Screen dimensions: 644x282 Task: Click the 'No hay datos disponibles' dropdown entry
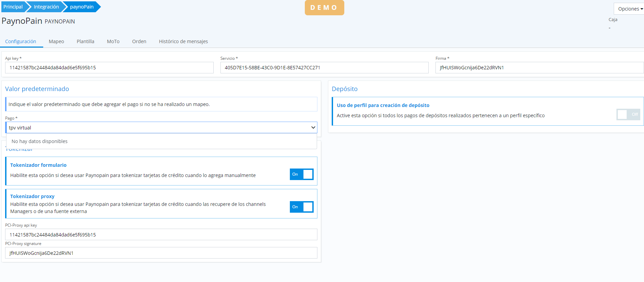39,141
